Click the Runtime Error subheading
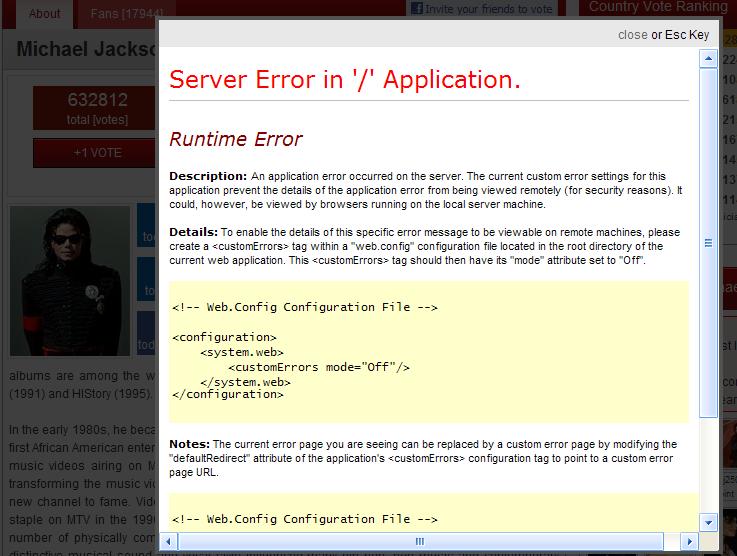 [236, 139]
